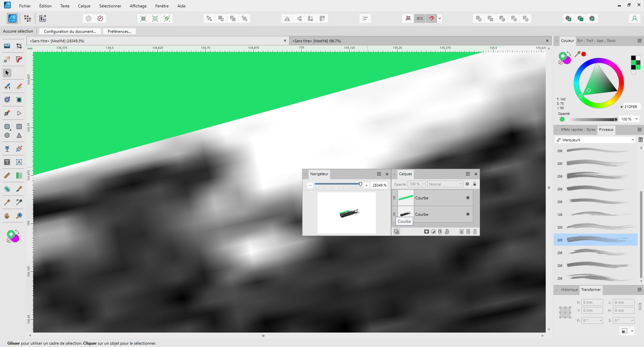The height and width of the screenshot is (347, 644).
Task: Toggle the snapping magnet button
Action: 431,18
